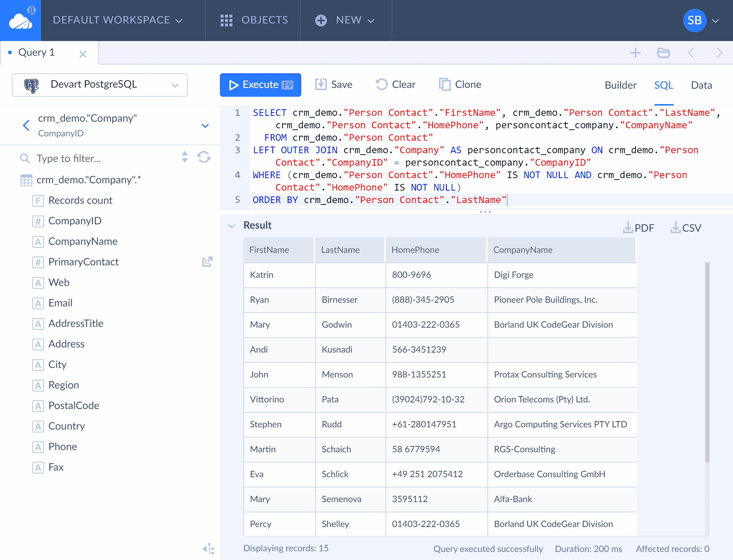Screen dimensions: 733x560
Task: Select the Email field
Action: pyautogui.click(x=52, y=303)
